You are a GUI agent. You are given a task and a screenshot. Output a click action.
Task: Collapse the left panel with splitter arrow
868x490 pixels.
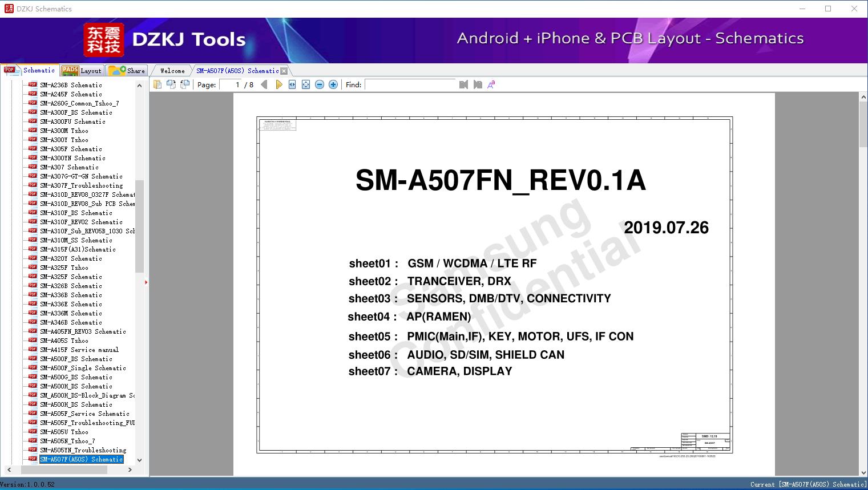coord(146,282)
